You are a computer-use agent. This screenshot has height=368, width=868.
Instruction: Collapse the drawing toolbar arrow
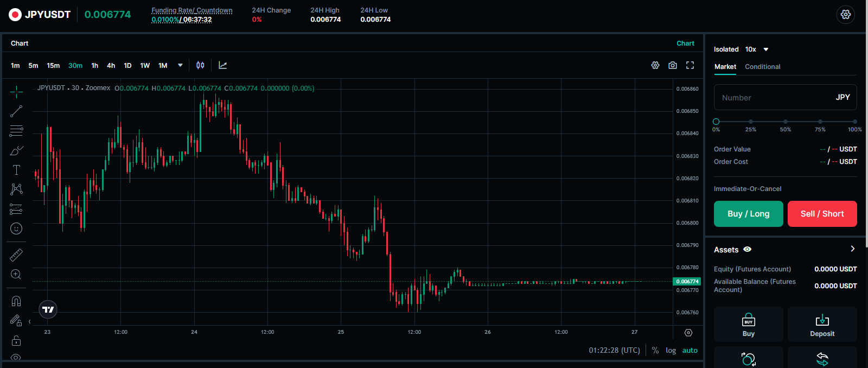29,322
